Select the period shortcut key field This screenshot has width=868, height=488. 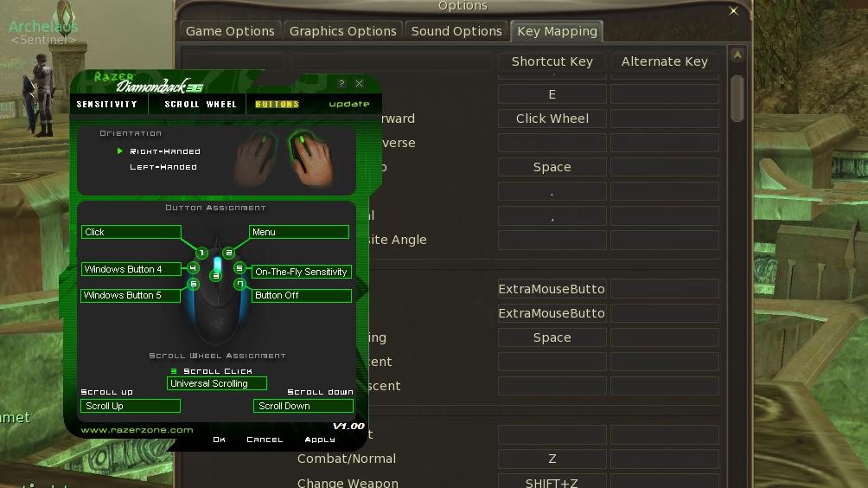pyautogui.click(x=552, y=192)
